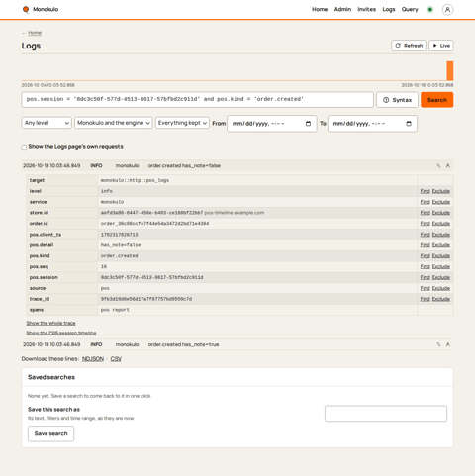Click Exclude on the trace_id row
This screenshot has width=475, height=476.
(441, 299)
